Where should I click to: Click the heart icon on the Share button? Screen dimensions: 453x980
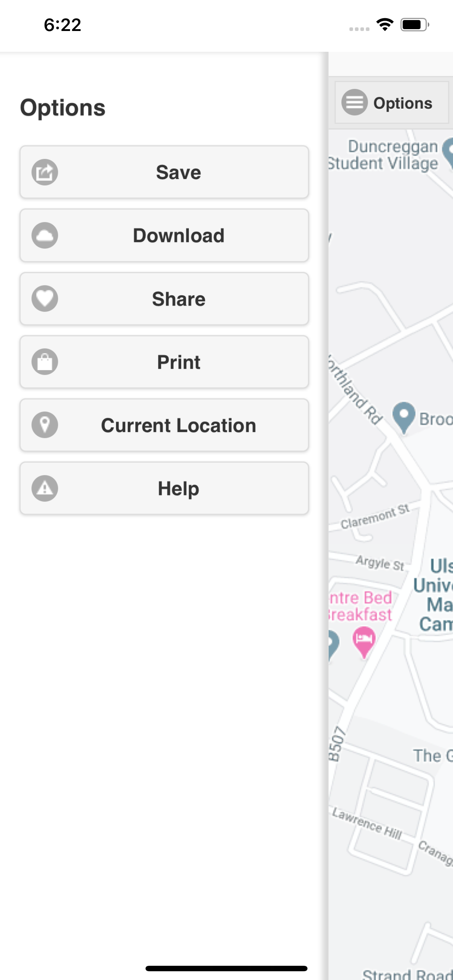pyautogui.click(x=44, y=299)
